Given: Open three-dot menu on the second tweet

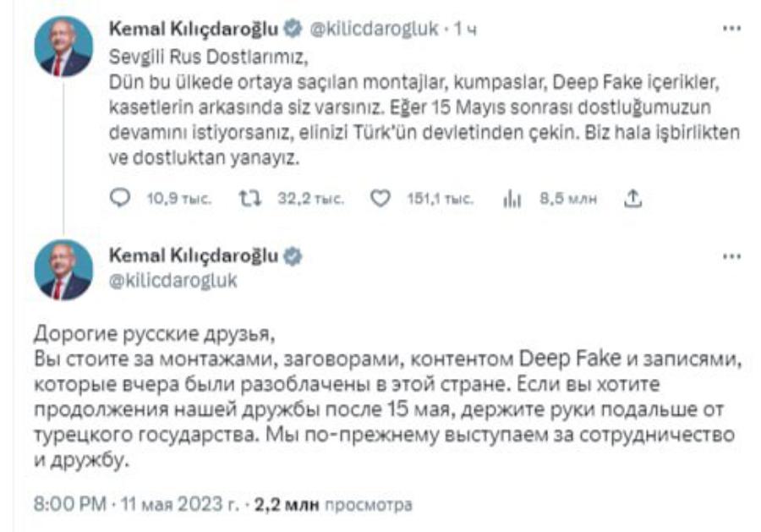Looking at the screenshot, I should [x=731, y=255].
